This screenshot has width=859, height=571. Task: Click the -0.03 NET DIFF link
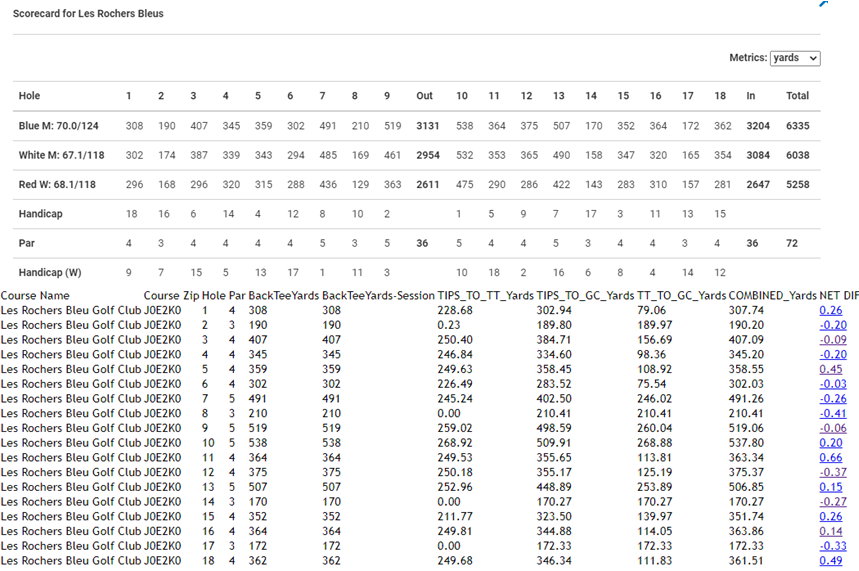pos(833,384)
